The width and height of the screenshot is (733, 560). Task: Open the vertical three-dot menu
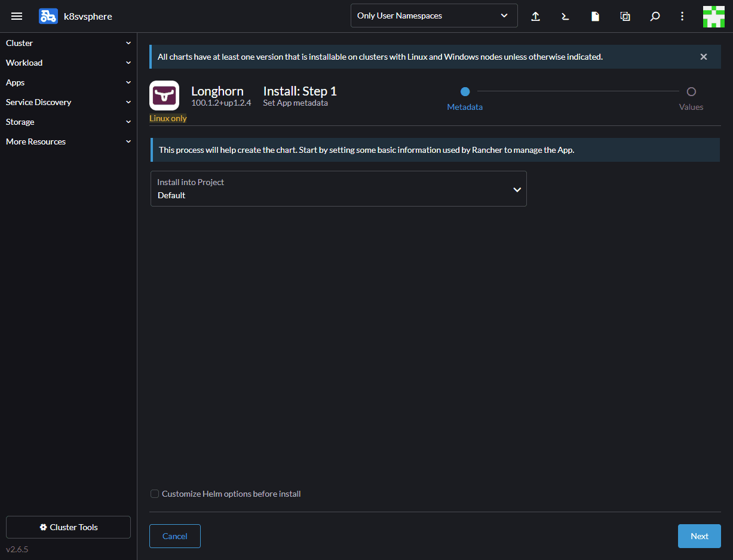click(682, 16)
